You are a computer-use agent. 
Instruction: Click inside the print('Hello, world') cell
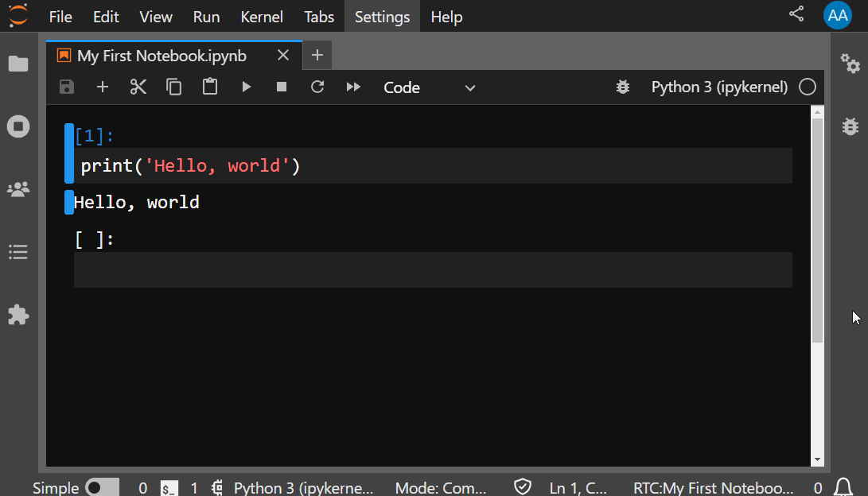[x=433, y=166]
